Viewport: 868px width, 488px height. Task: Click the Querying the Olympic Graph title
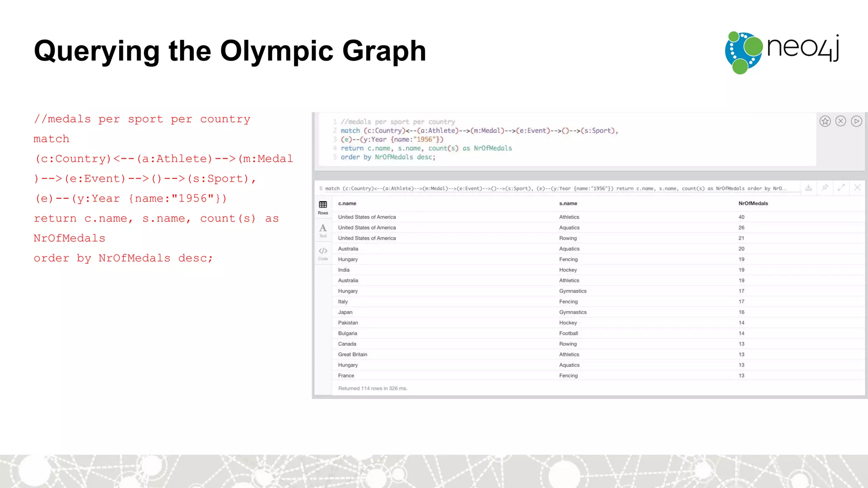230,51
